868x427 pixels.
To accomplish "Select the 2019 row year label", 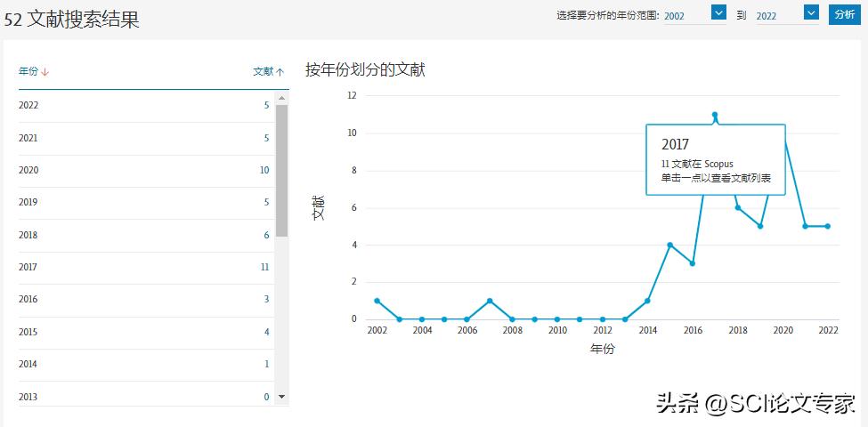I will click(28, 202).
